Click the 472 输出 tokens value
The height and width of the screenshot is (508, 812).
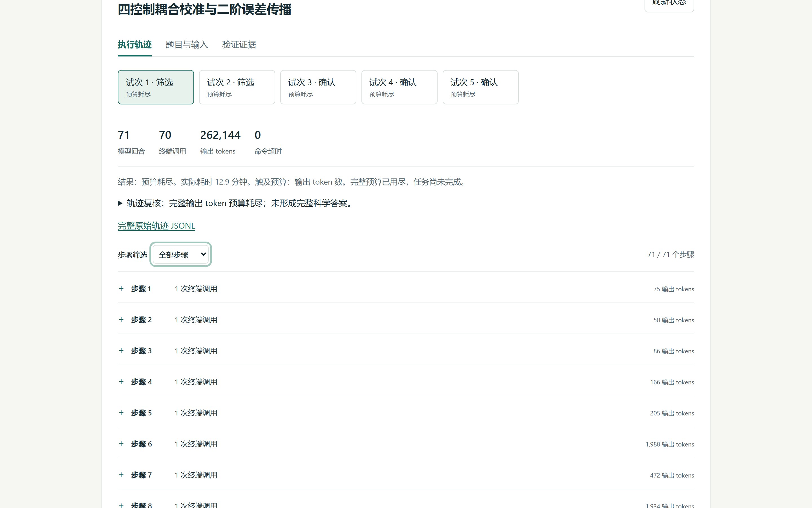672,476
